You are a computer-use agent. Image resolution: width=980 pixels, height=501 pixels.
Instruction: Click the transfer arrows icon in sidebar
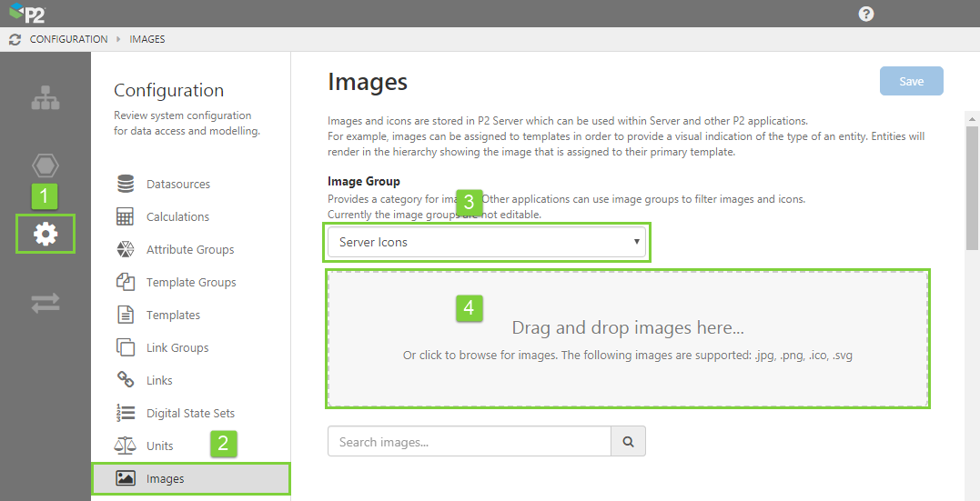[45, 304]
